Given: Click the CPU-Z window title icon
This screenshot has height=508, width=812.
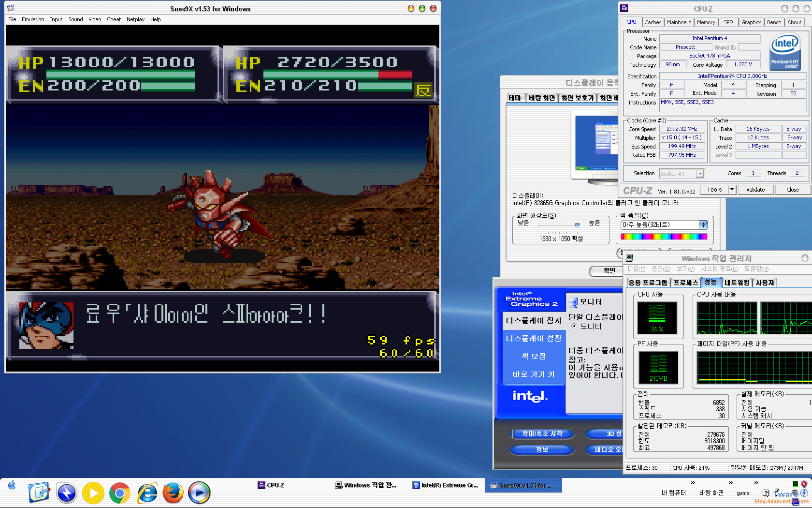Looking at the screenshot, I should (624, 8).
